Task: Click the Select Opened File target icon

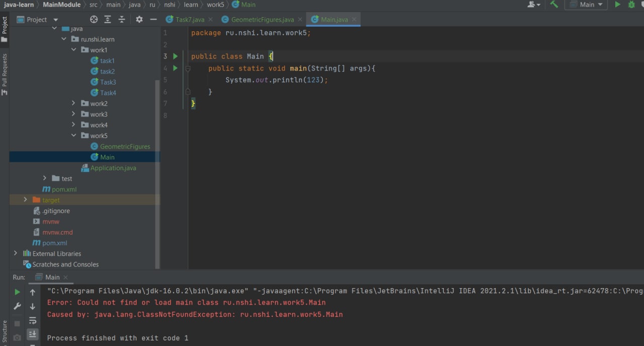Action: 94,19
